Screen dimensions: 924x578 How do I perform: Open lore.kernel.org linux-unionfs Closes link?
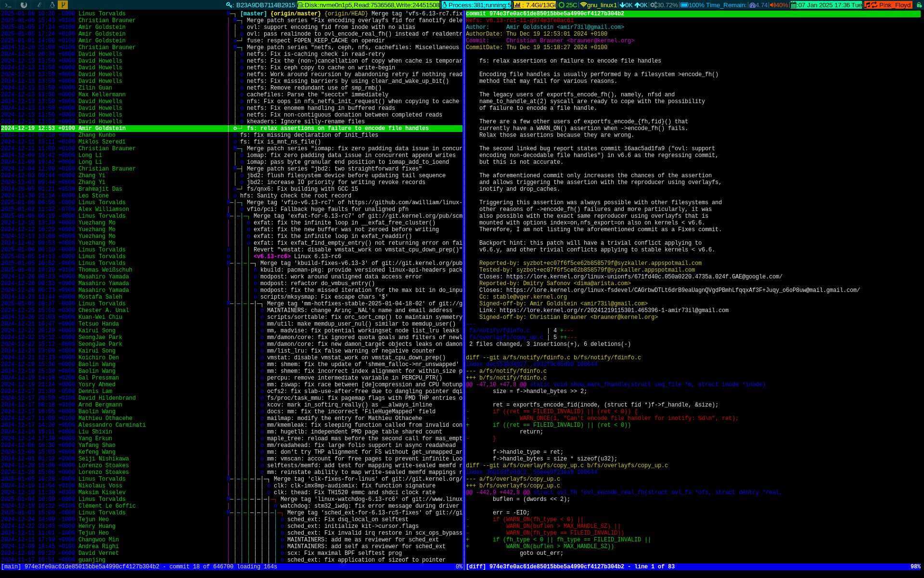[x=644, y=277]
